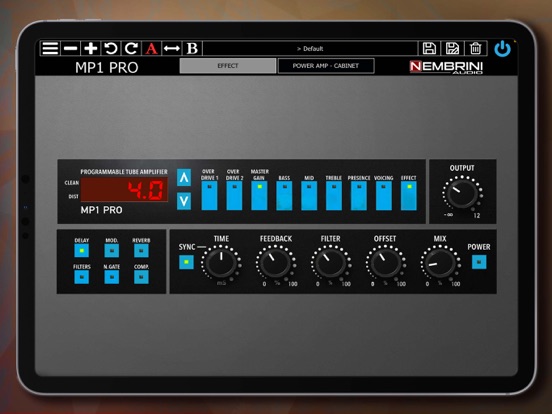Screen dimensions: 552x414
Task: Click the redo arrow icon
Action: tap(131, 48)
